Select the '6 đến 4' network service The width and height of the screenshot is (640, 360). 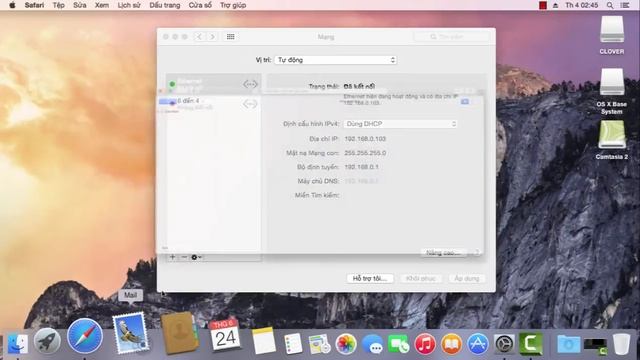213,104
